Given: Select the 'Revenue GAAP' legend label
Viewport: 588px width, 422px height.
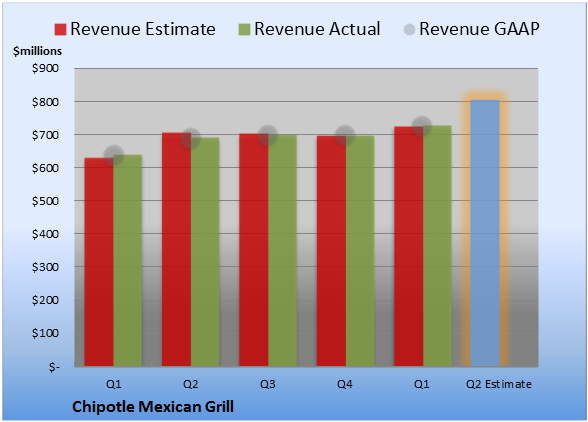Looking at the screenshot, I should click(479, 29).
